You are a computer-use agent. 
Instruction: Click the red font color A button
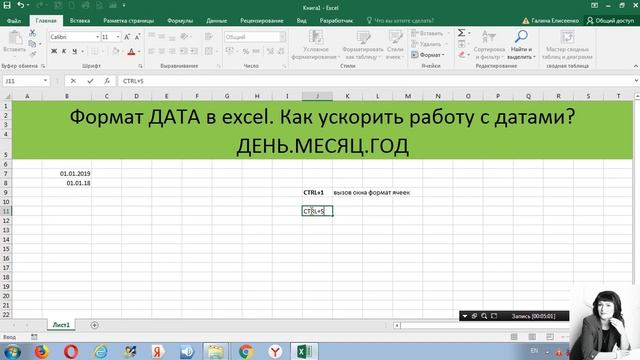(131, 51)
